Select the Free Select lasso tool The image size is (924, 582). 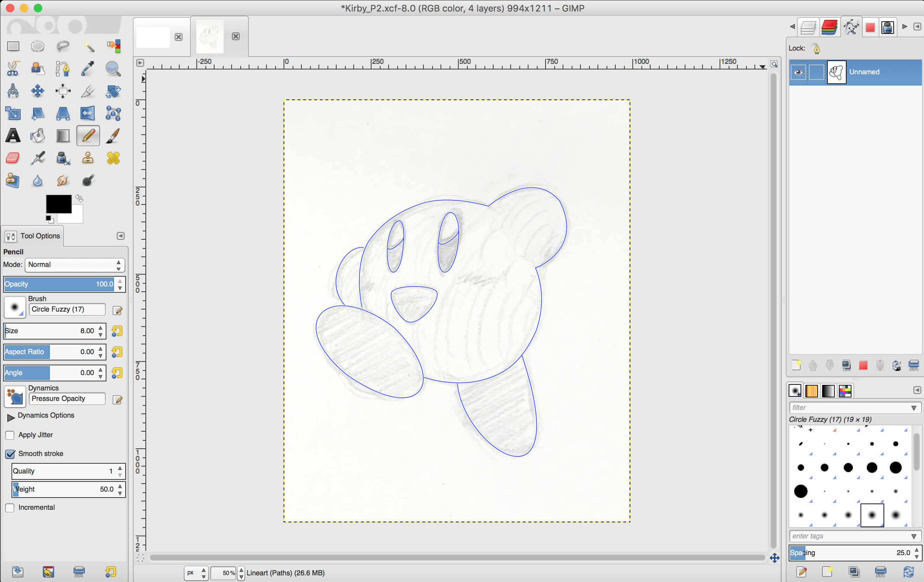[63, 46]
